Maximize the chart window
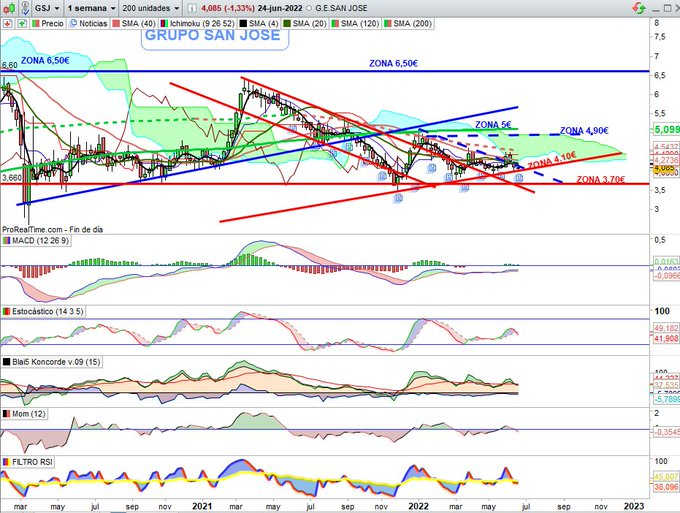The width and height of the screenshot is (680, 513). pos(667,8)
